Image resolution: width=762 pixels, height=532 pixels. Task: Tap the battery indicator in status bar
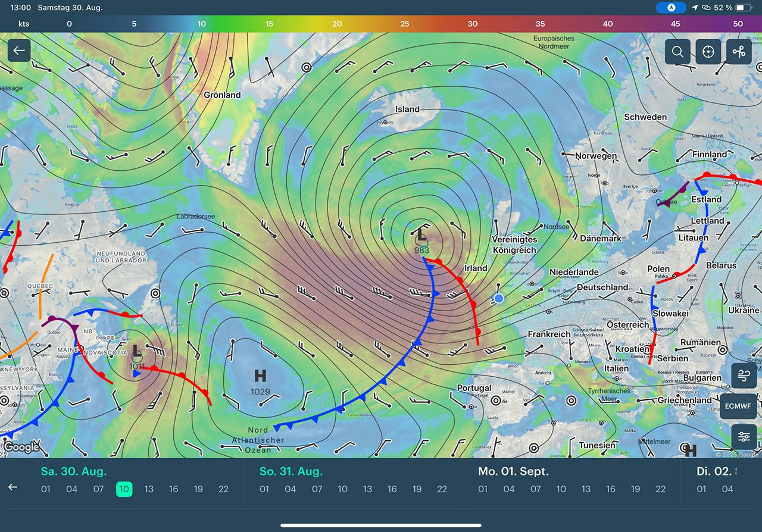[744, 8]
